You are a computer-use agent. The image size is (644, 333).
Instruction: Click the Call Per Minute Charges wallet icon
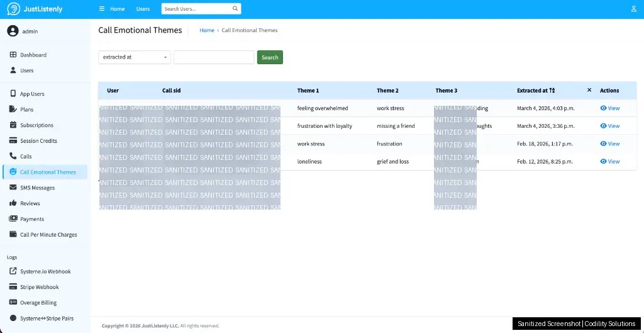[13, 234]
